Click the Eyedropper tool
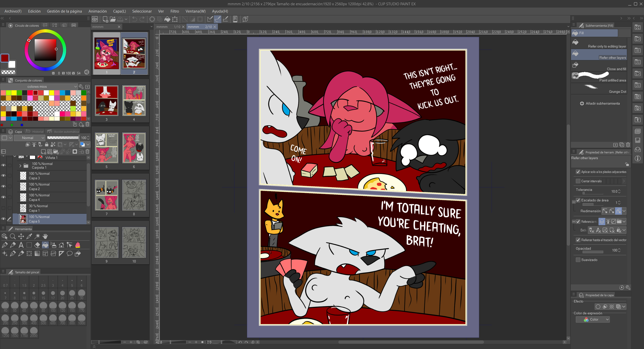 coord(29,236)
